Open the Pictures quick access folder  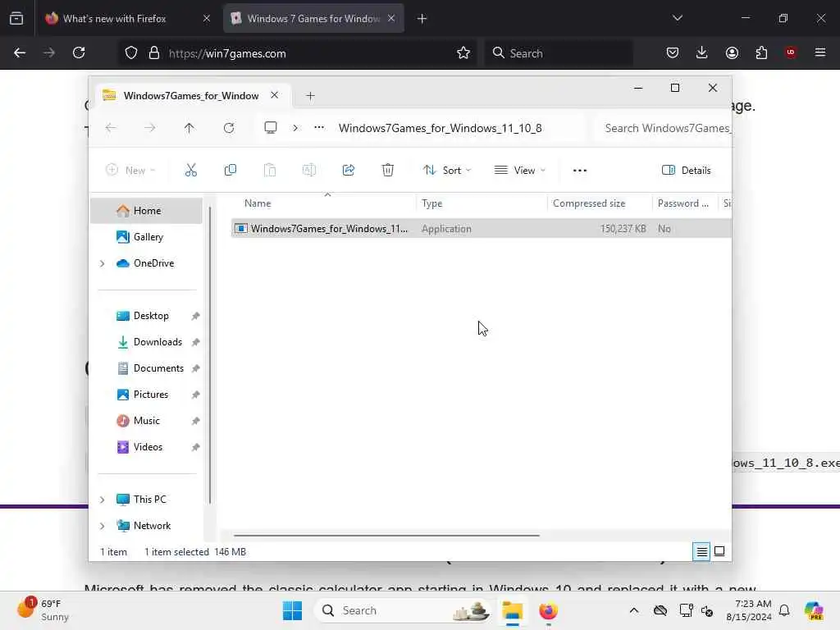coord(151,395)
